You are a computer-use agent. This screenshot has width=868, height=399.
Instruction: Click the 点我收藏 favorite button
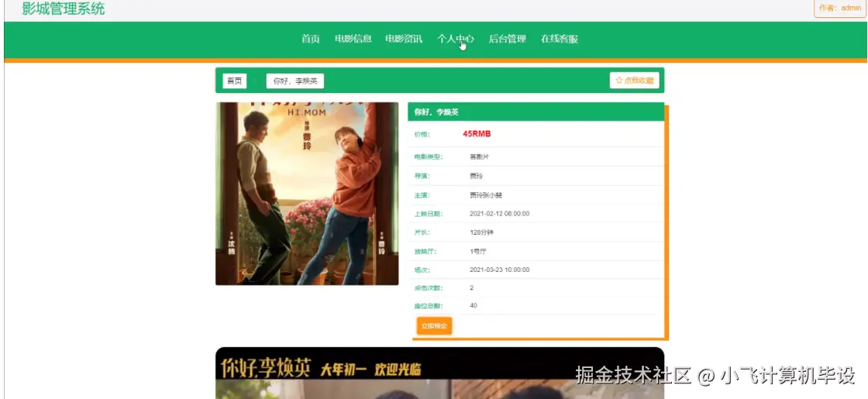coord(635,81)
